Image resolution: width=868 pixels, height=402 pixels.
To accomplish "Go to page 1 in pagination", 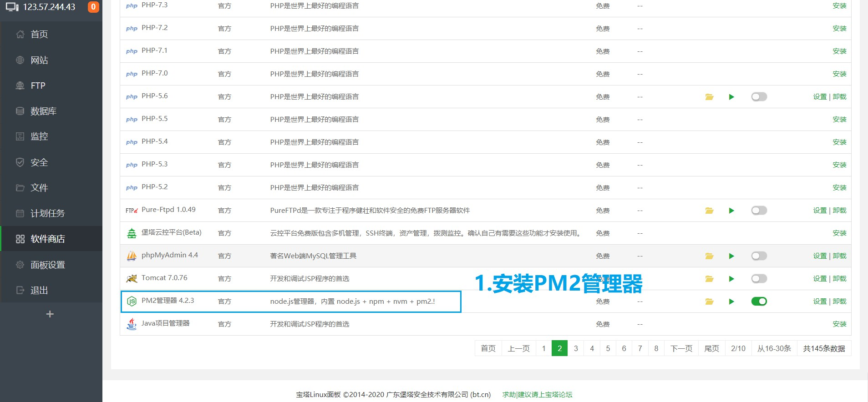I will [543, 348].
